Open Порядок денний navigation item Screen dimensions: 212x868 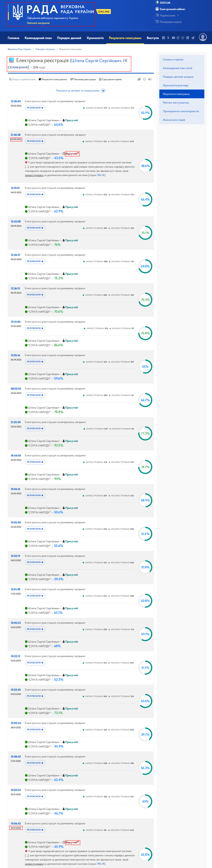(69, 38)
